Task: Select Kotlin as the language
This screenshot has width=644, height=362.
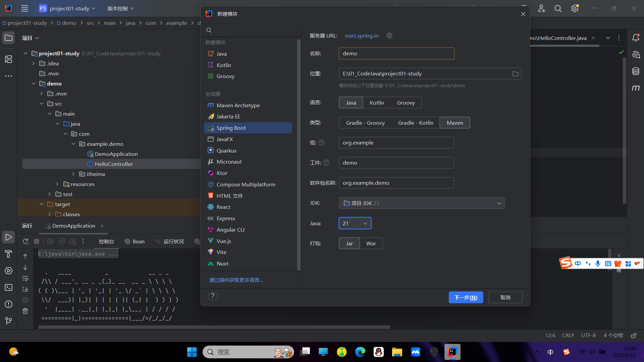Action: pos(377,103)
